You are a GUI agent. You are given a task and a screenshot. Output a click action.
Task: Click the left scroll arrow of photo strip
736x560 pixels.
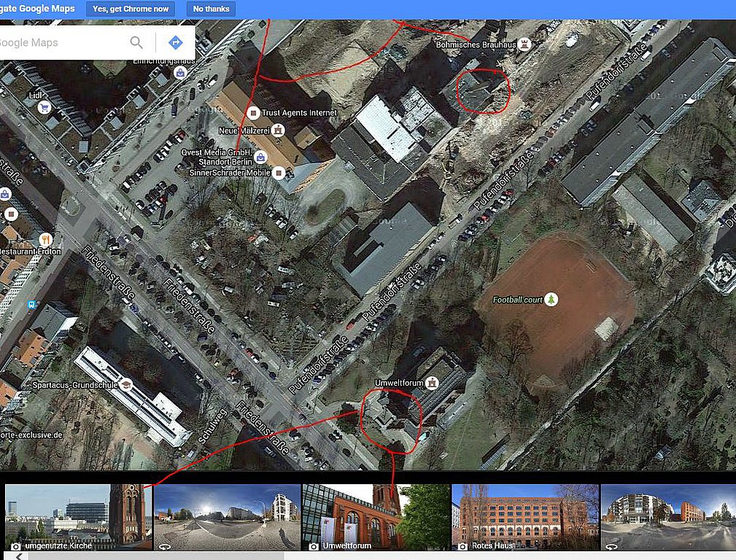19,556
